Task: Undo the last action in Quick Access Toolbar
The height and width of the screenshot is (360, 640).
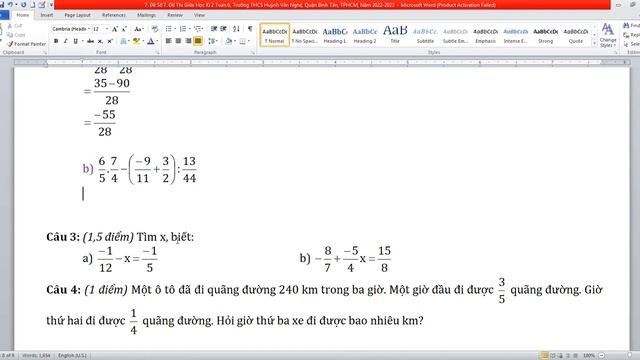Action: pyautogui.click(x=10, y=5)
